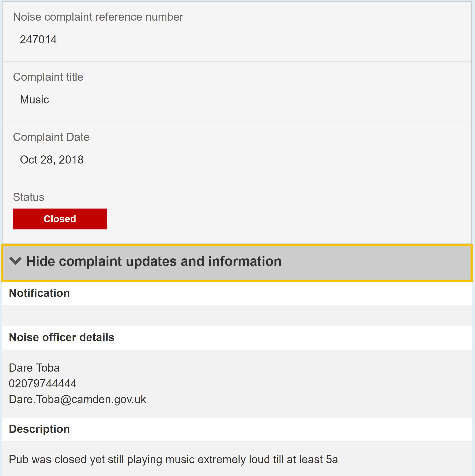Screen dimensions: 475x476
Task: Select the pub music description text
Action: 173,460
